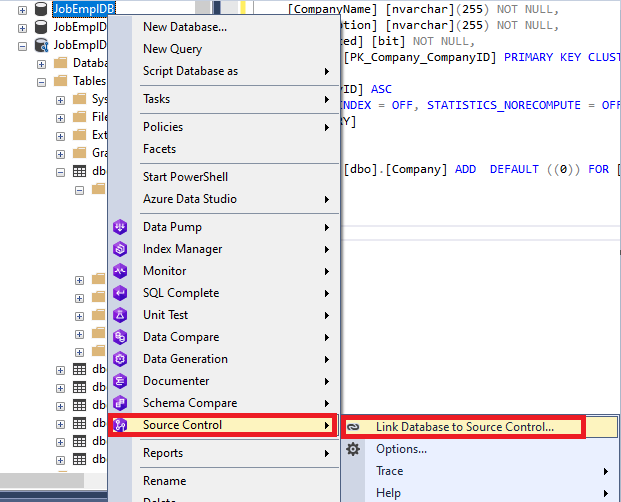This screenshot has height=502, width=621.
Task: Click the Source Control branch icon
Action: tap(120, 425)
